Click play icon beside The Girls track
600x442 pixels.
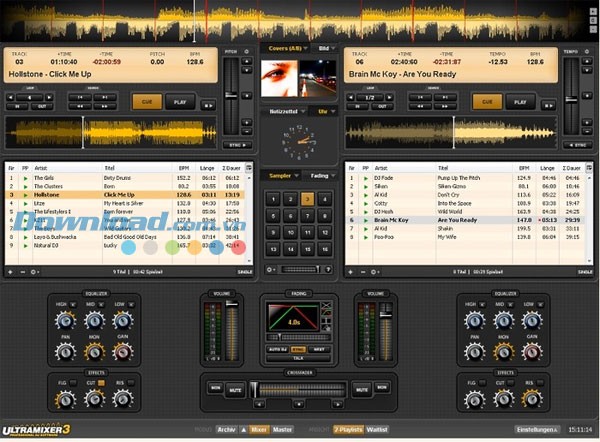(x=26, y=177)
